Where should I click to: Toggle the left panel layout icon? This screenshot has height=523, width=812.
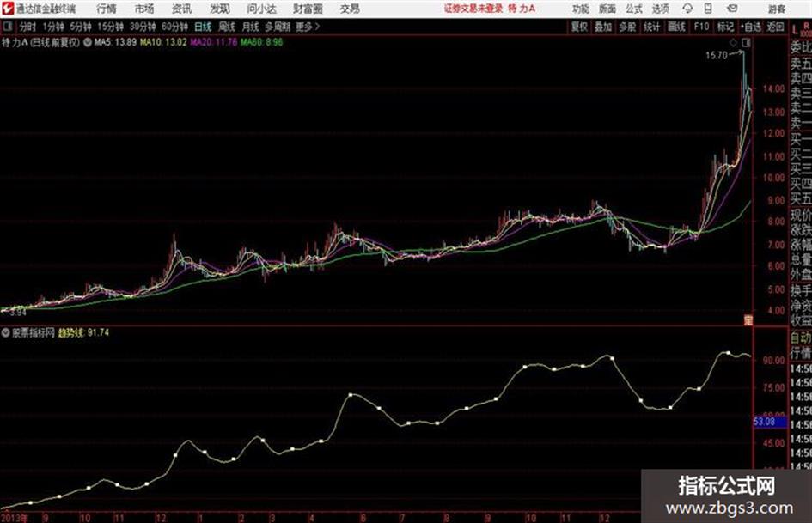tap(7, 27)
